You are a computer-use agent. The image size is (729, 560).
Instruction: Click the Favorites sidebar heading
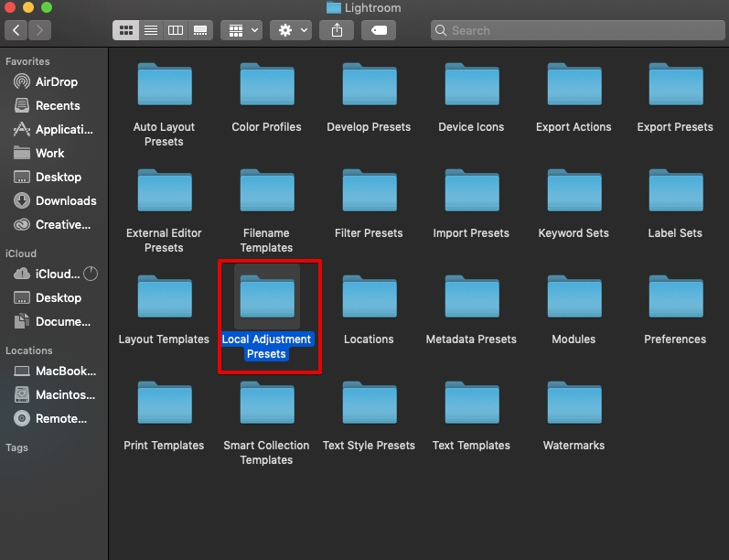click(x=27, y=61)
